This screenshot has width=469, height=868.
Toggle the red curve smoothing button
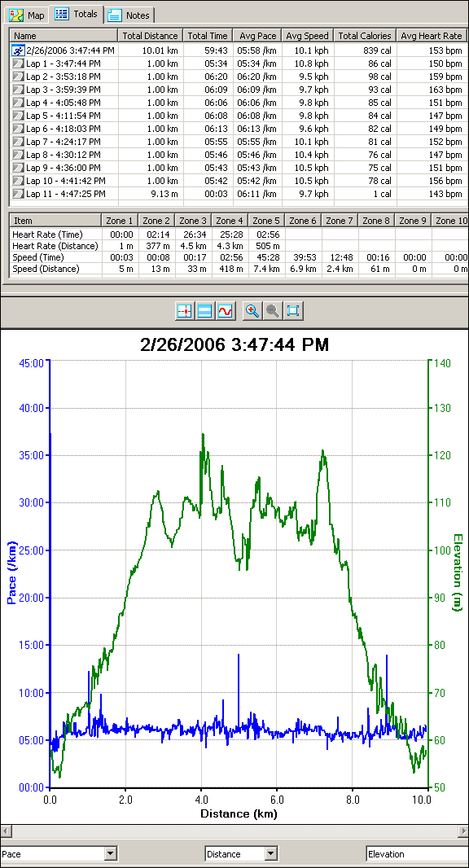pos(224,311)
